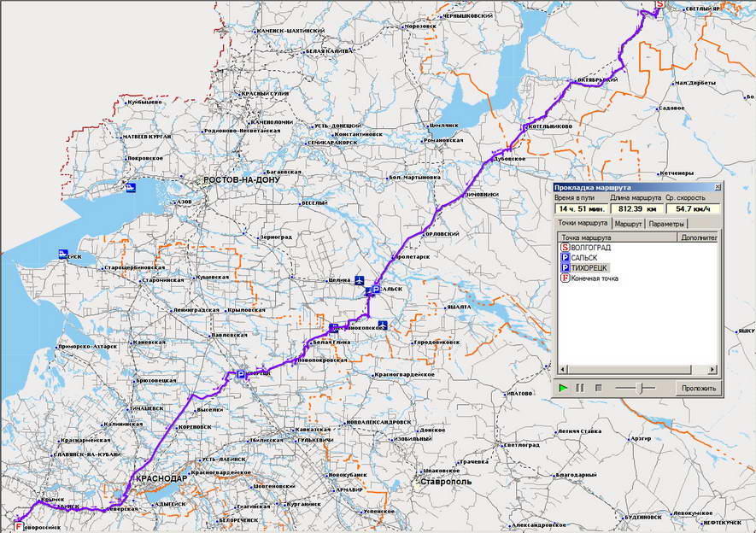Click the playback speed slider handle

click(x=638, y=388)
